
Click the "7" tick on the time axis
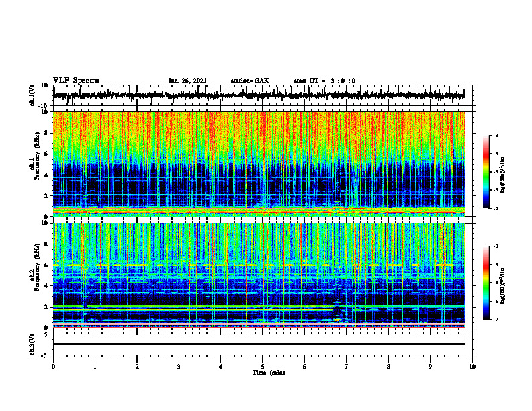(347, 367)
